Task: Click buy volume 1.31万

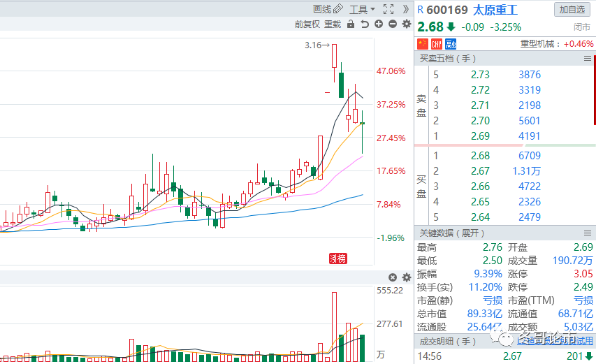Action: click(526, 171)
